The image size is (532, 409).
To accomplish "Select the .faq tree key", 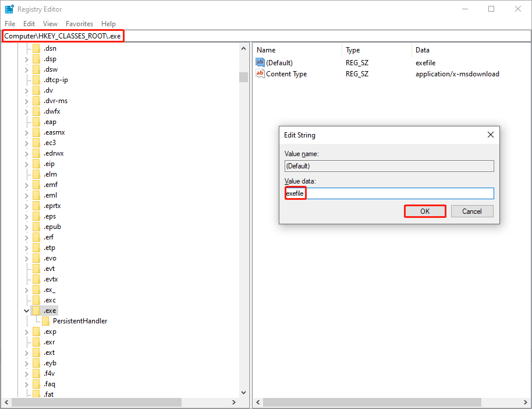I will click(x=49, y=384).
